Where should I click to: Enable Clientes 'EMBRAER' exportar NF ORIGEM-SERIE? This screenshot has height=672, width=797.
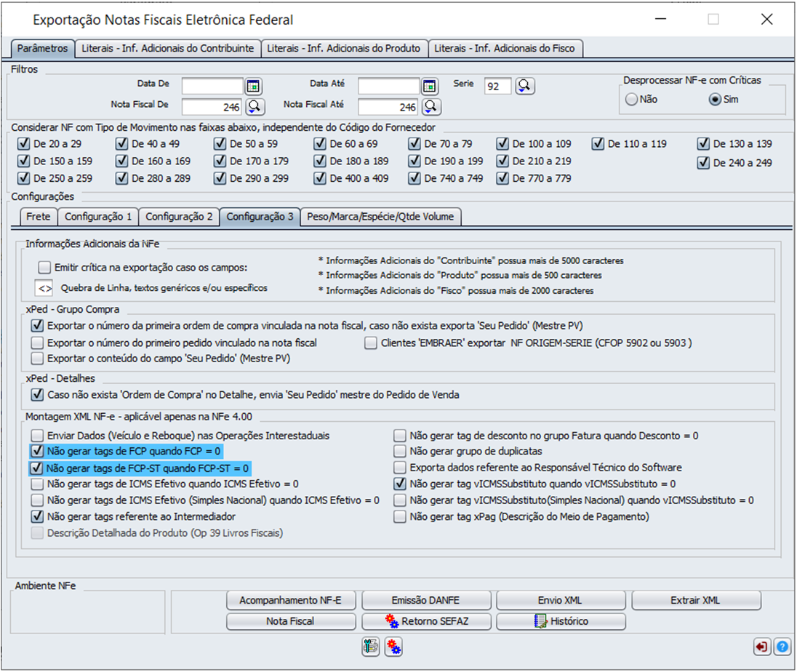pyautogui.click(x=371, y=343)
